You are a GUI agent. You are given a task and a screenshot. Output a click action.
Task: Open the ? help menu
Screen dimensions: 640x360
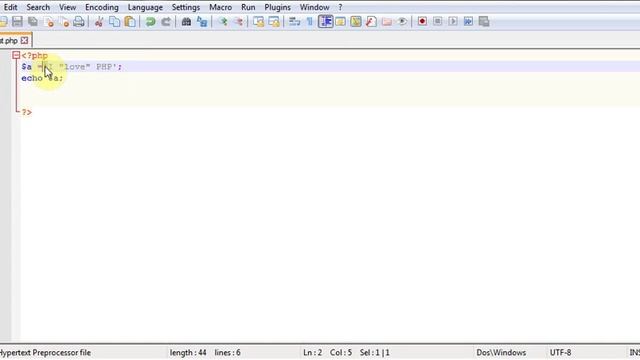340,7
